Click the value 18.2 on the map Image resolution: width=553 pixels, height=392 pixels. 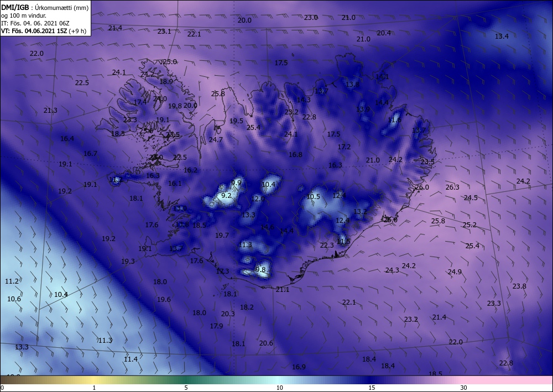tap(247, 307)
